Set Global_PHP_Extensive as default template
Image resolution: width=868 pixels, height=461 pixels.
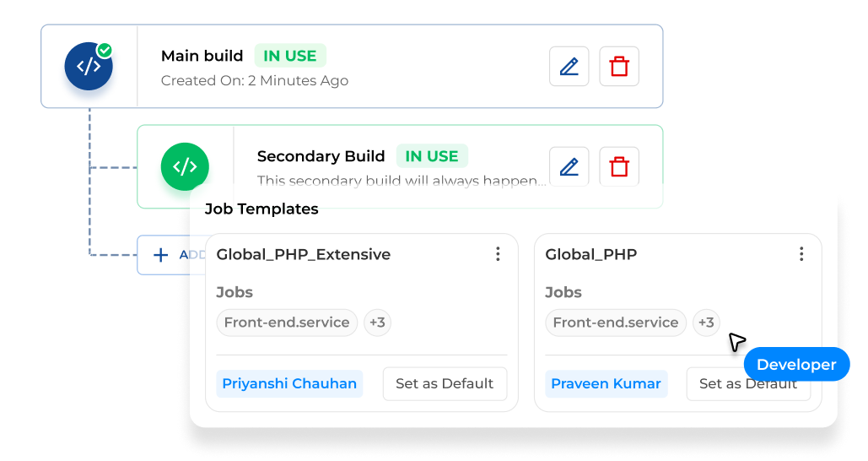[445, 383]
